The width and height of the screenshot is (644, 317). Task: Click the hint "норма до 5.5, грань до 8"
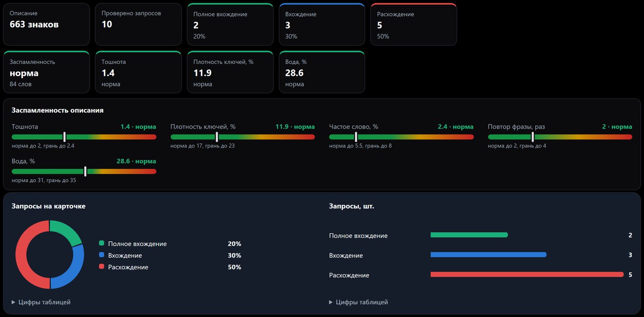click(360, 146)
